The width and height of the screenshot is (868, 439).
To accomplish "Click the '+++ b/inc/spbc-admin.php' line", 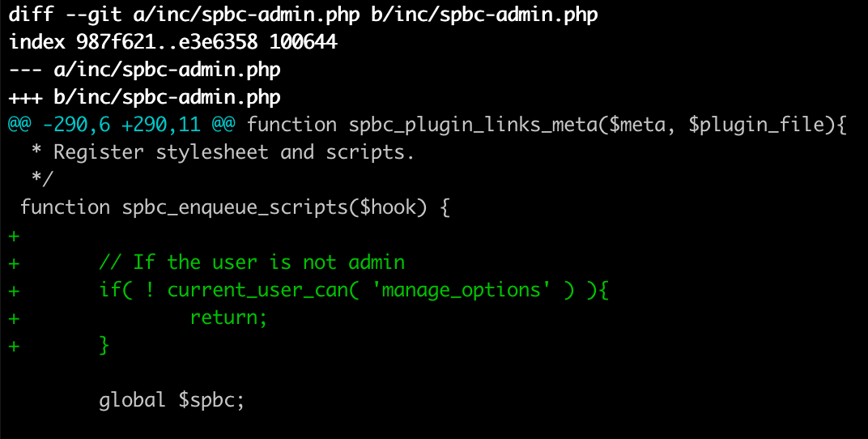I will (x=145, y=97).
